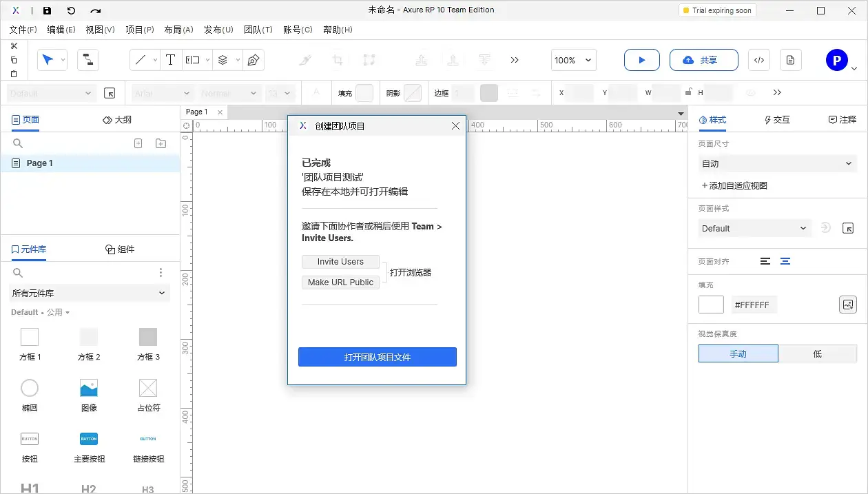Select the connector tool
The width and height of the screenshot is (868, 494).
(88, 60)
